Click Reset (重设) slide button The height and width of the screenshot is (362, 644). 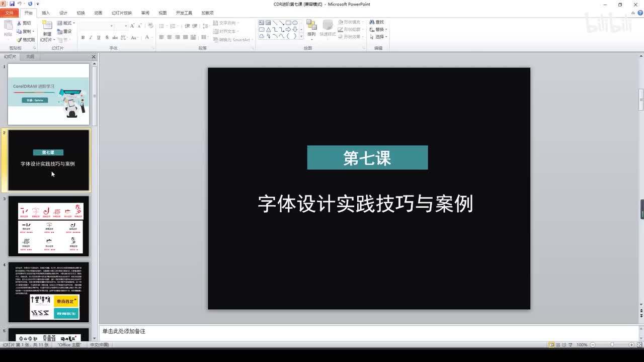click(64, 31)
